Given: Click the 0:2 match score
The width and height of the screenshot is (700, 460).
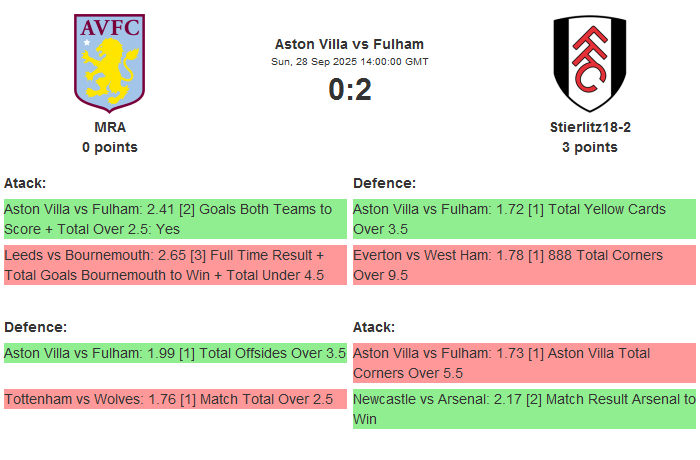Looking at the screenshot, I should pos(349,90).
